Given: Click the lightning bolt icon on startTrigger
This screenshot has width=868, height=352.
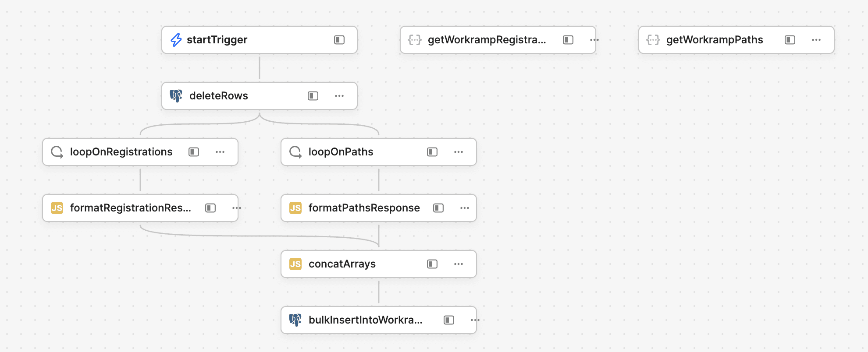Looking at the screenshot, I should [176, 40].
